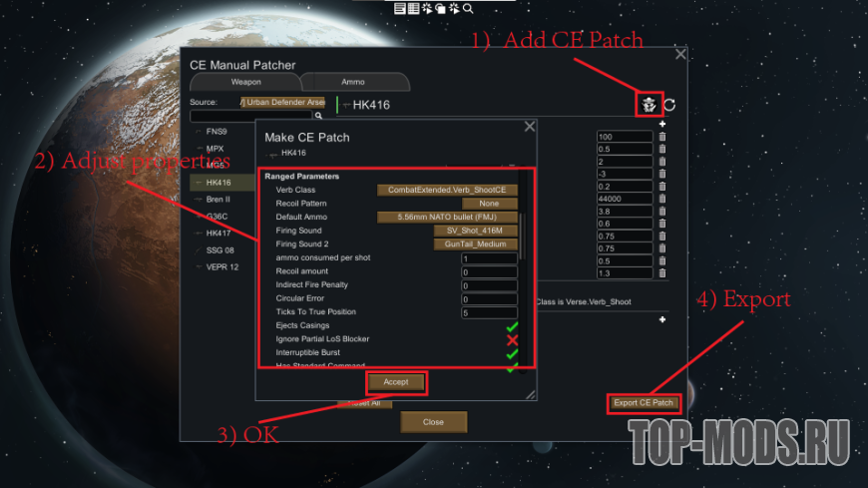Viewport: 868px width, 488px height.
Task: Switch to the Ammo tab
Action: 353,82
